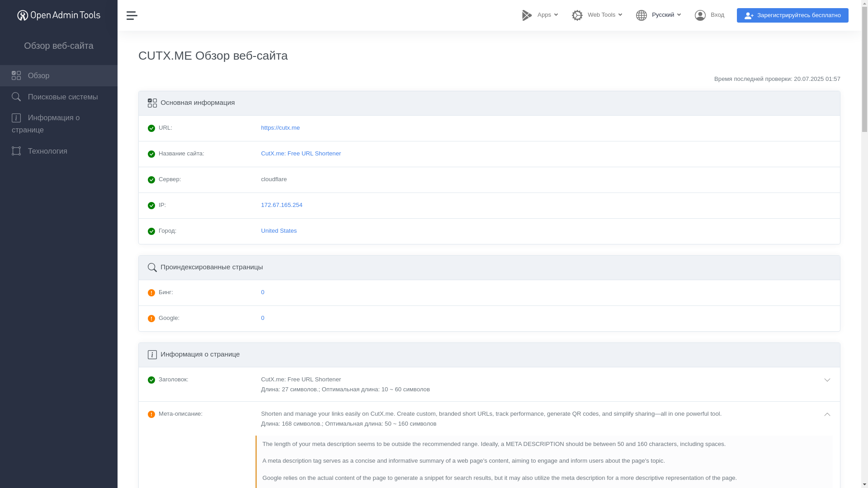868x488 pixels.
Task: Click the magnifier icon beside Поисковые системы
Action: 16,97
